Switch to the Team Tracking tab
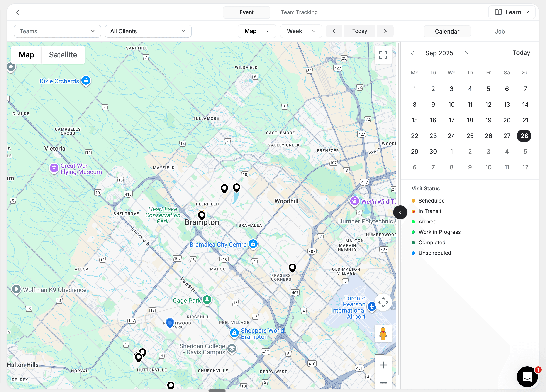Viewport: 546px width, 392px height. click(299, 12)
